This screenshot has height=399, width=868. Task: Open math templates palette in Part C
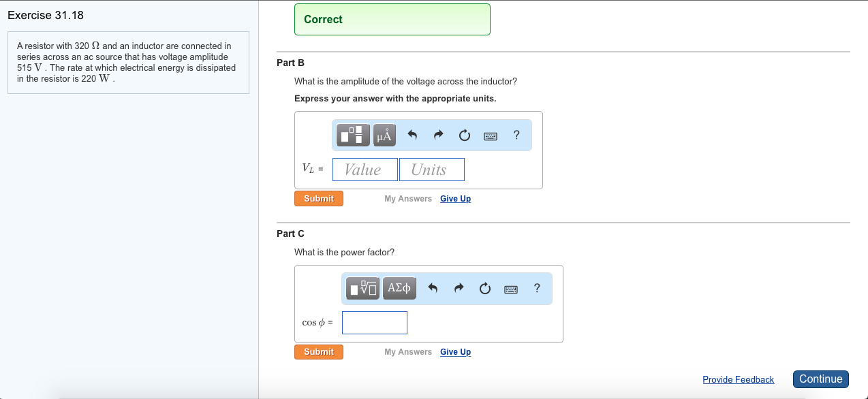(x=364, y=289)
